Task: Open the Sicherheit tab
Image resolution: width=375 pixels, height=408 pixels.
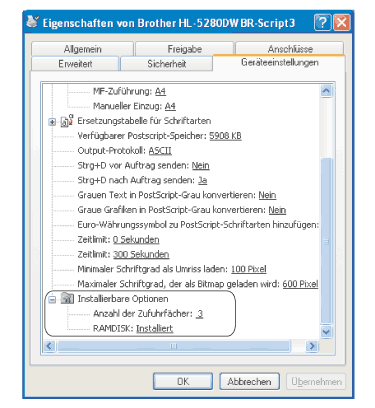Action: pos(166,64)
